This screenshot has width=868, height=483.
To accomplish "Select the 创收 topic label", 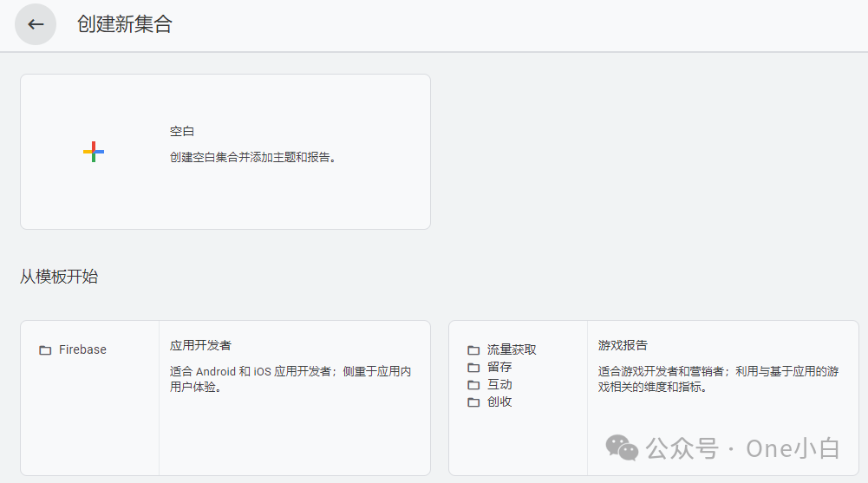I will click(x=499, y=401).
